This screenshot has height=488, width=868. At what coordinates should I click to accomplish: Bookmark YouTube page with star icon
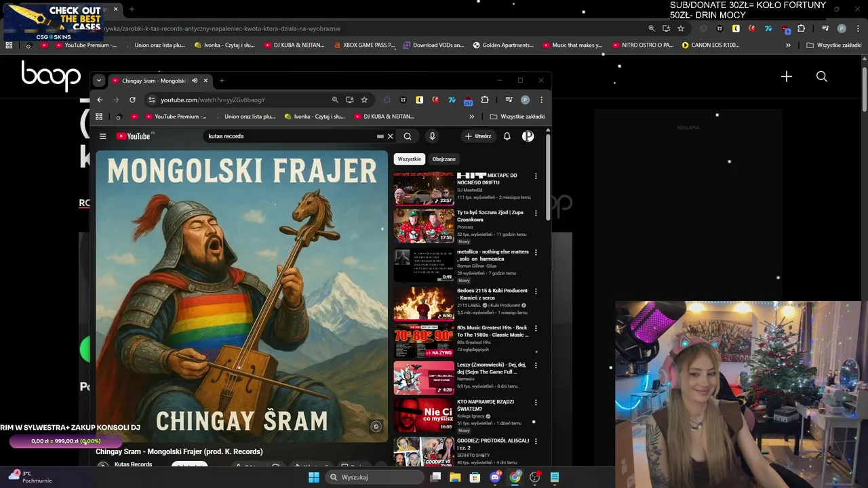364,100
